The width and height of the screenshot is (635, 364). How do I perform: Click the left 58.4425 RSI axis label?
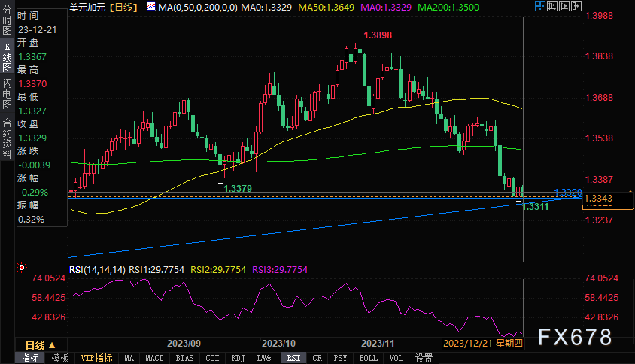click(x=49, y=298)
